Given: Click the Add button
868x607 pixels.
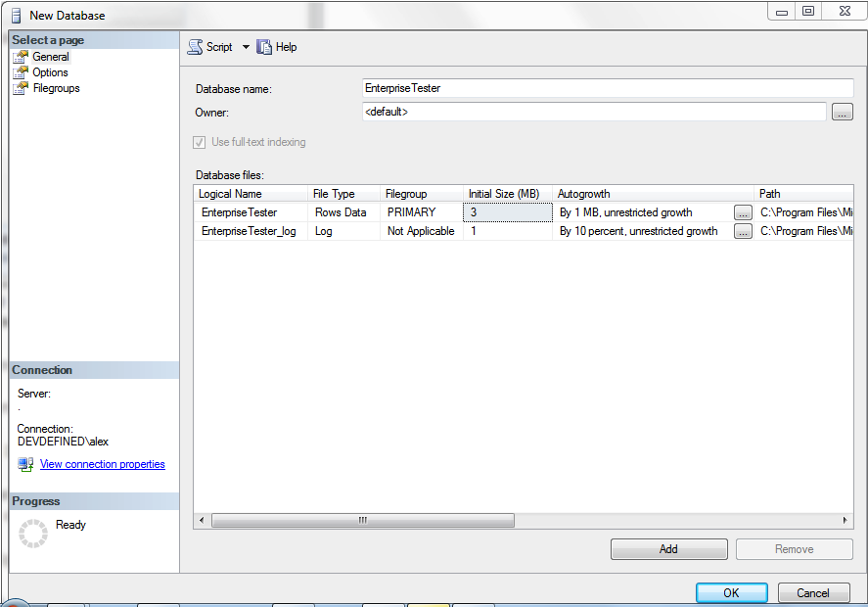Looking at the screenshot, I should (x=668, y=549).
